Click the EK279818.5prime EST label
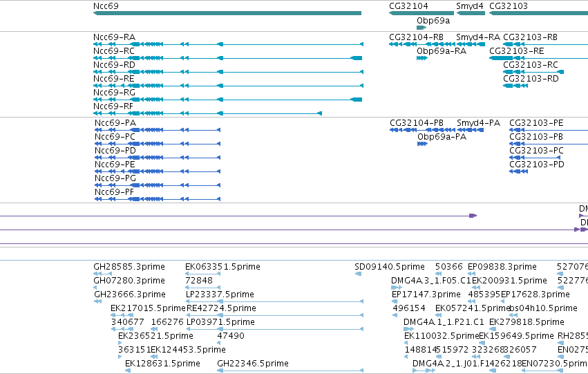 pos(527,322)
